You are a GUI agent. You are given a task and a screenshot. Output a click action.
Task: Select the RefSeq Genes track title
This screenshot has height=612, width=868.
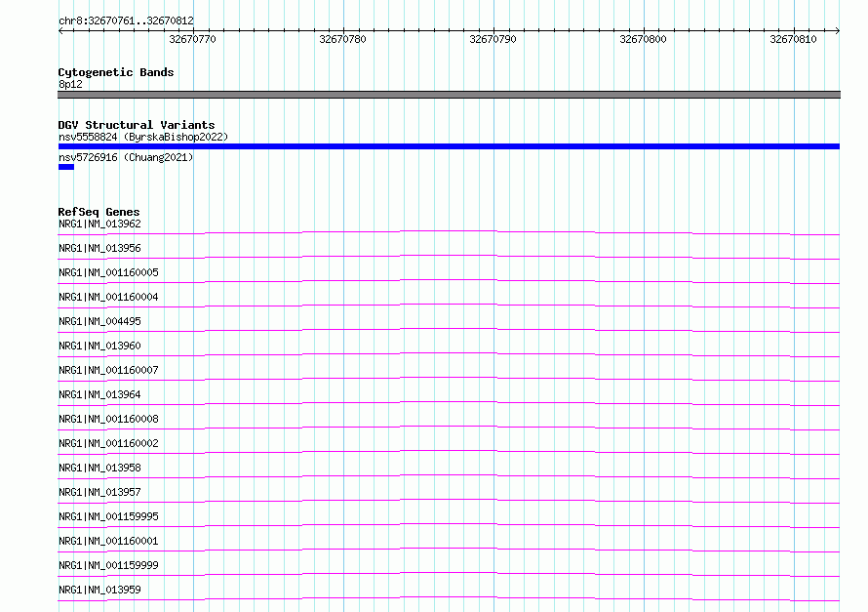[x=99, y=212]
